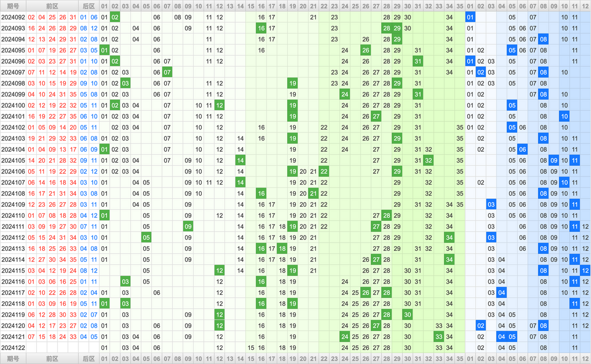
Task: Click red front number 17 in row 2024104
Action: click(x=73, y=150)
